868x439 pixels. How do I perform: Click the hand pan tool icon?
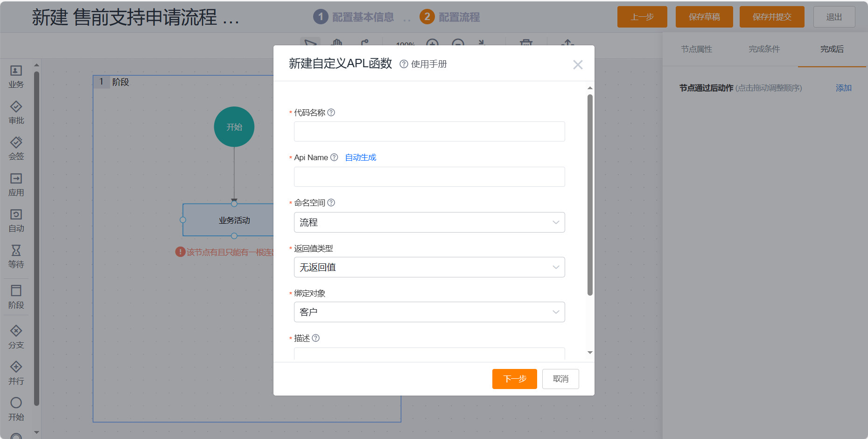(x=336, y=43)
